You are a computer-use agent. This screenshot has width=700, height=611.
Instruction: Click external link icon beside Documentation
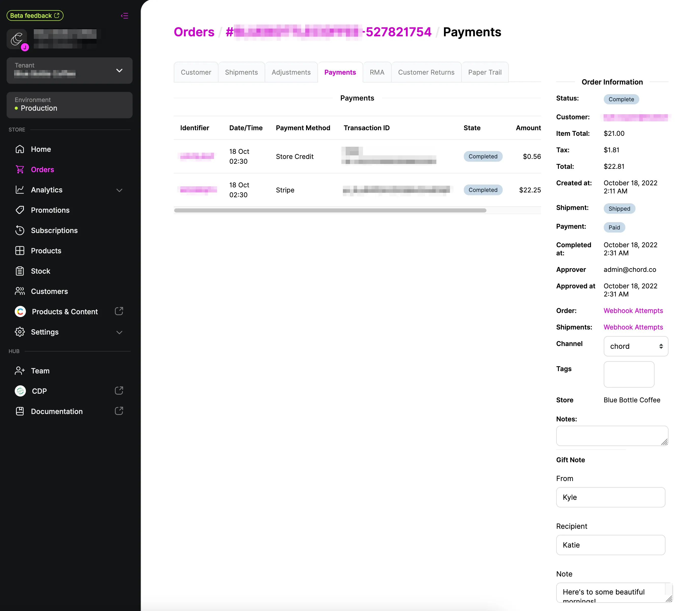point(119,411)
